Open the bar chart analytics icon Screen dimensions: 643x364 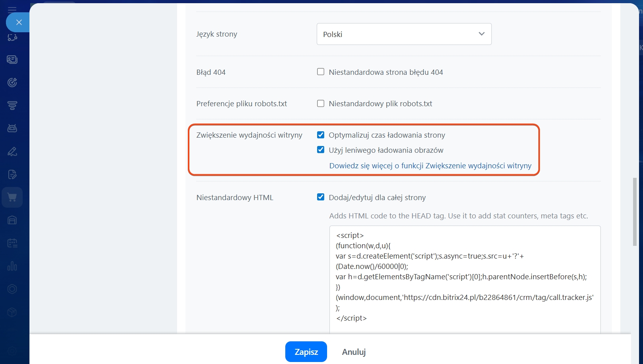pyautogui.click(x=12, y=266)
